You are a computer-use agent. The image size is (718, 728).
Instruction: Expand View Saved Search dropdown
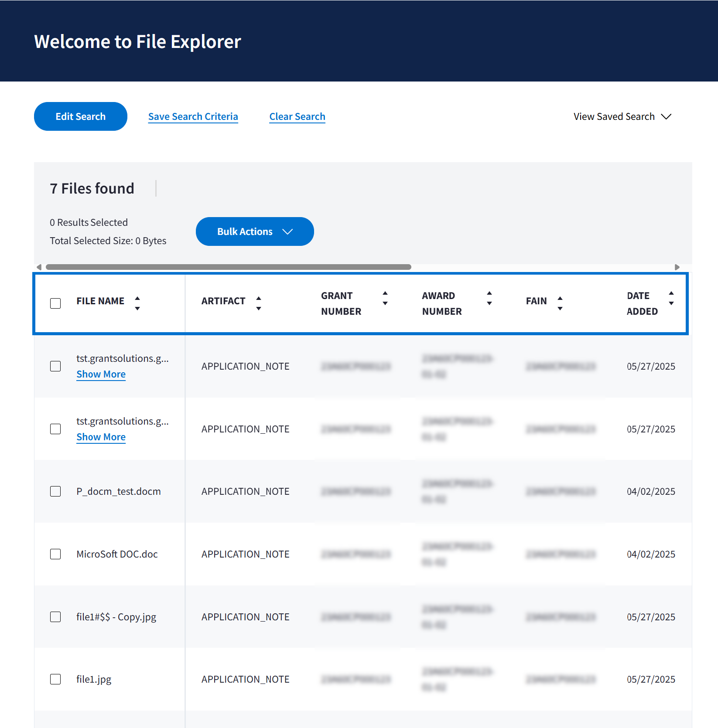coord(622,116)
